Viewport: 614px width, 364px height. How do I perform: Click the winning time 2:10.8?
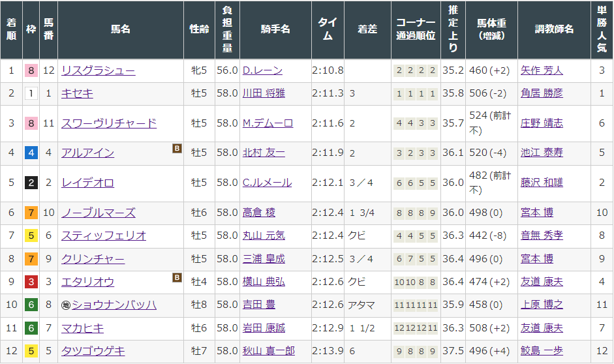click(328, 71)
